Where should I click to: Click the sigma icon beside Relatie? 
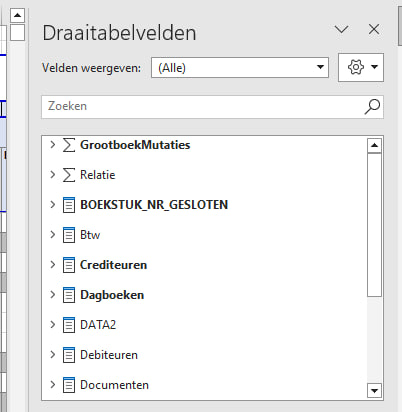[x=69, y=175]
